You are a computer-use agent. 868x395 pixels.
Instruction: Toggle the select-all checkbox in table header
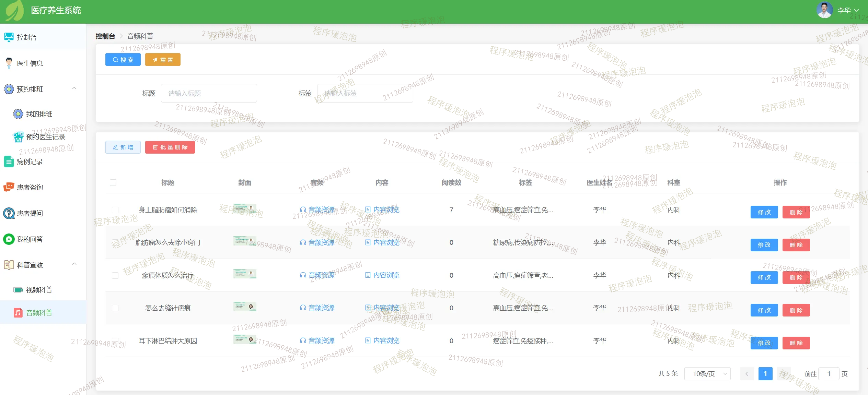(x=113, y=182)
